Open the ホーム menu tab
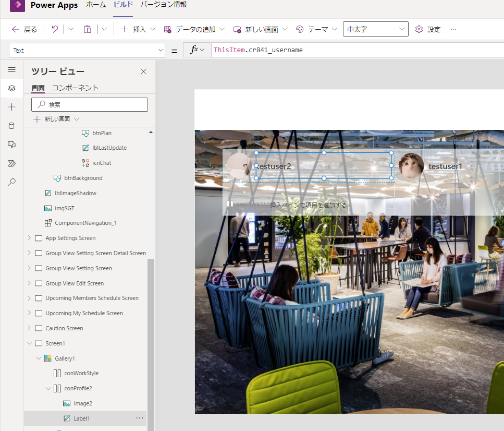This screenshot has width=504, height=431. (95, 5)
